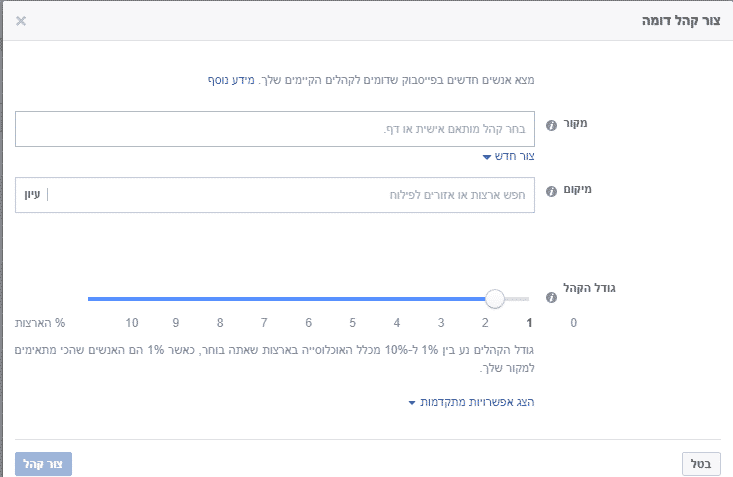The image size is (733, 477).
Task: Click the number 7 slider tick label
Action: click(x=264, y=323)
